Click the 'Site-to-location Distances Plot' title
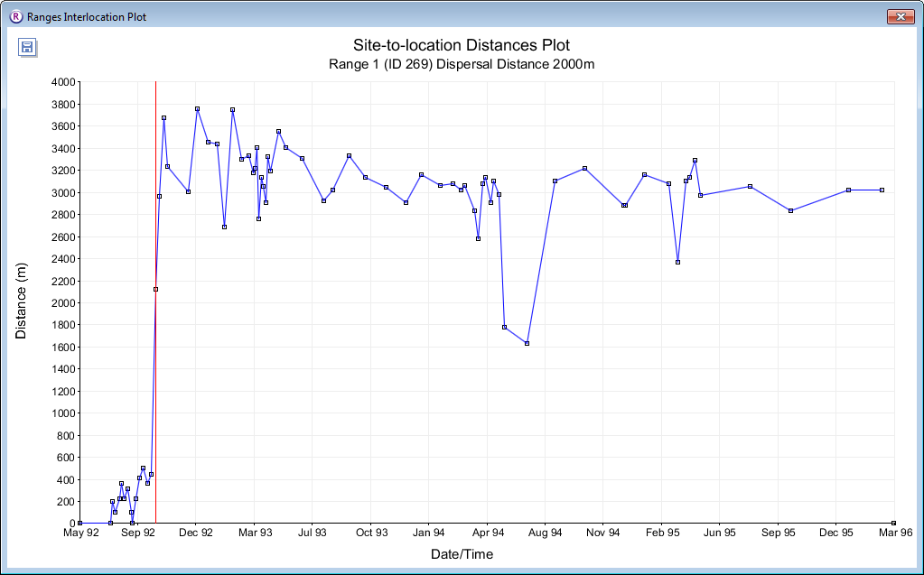 [x=461, y=45]
